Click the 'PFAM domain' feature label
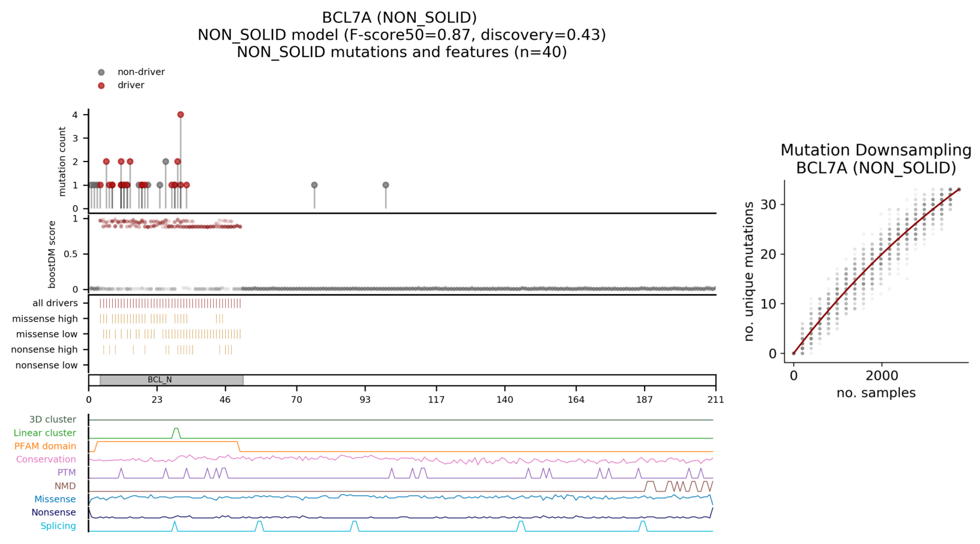980x544 pixels. point(45,446)
